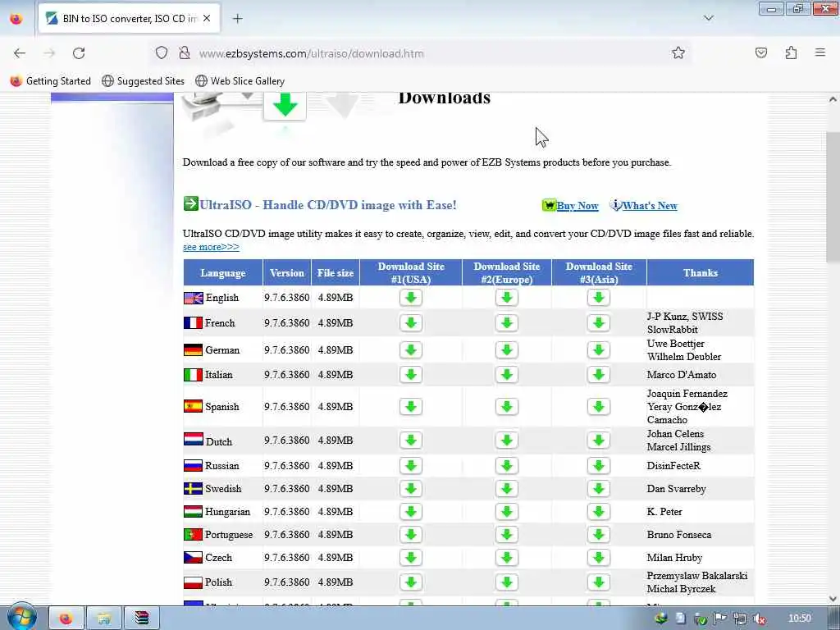Screen dimensions: 840x630
Task: Select the BIN to ISO converter tab
Action: (x=129, y=19)
